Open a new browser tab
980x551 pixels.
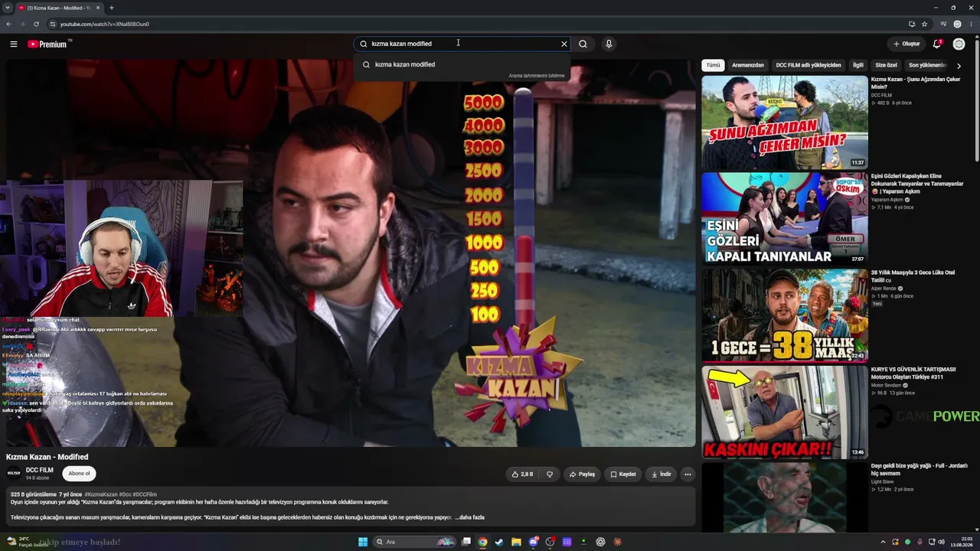coord(111,8)
